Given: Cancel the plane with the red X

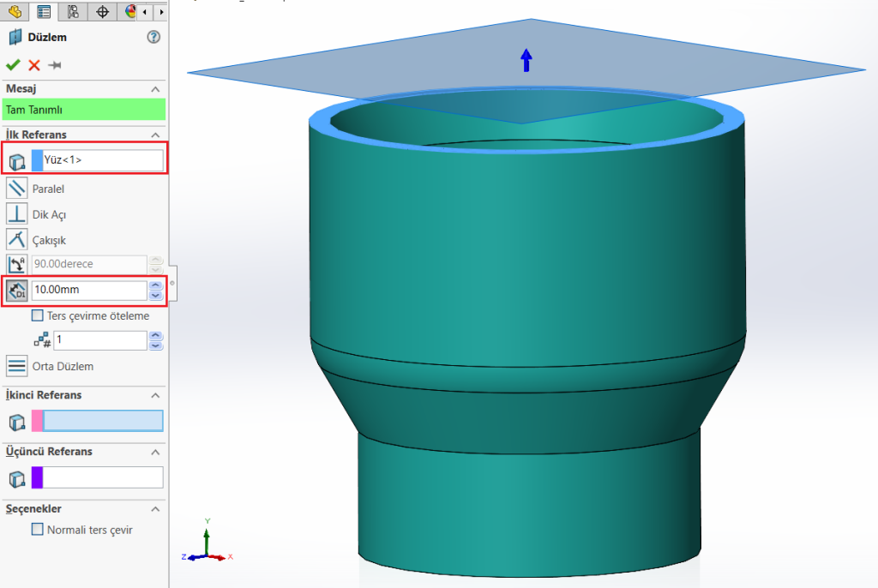Looking at the screenshot, I should 34,65.
